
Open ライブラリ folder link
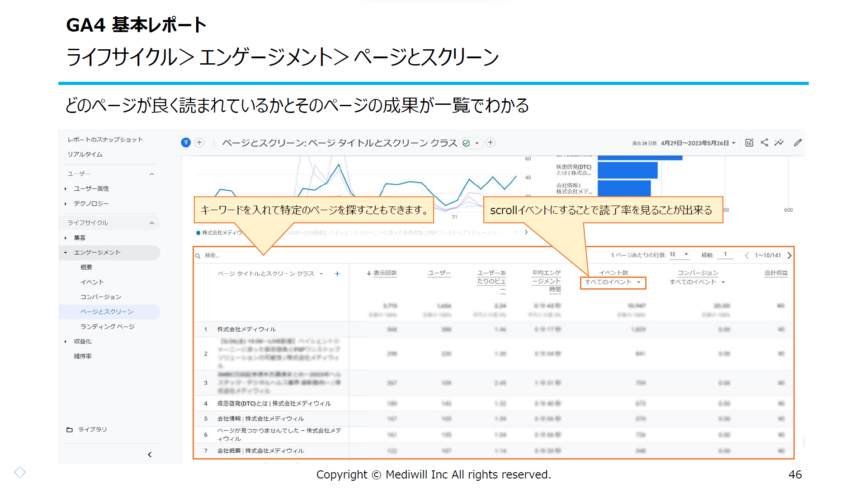(87, 430)
